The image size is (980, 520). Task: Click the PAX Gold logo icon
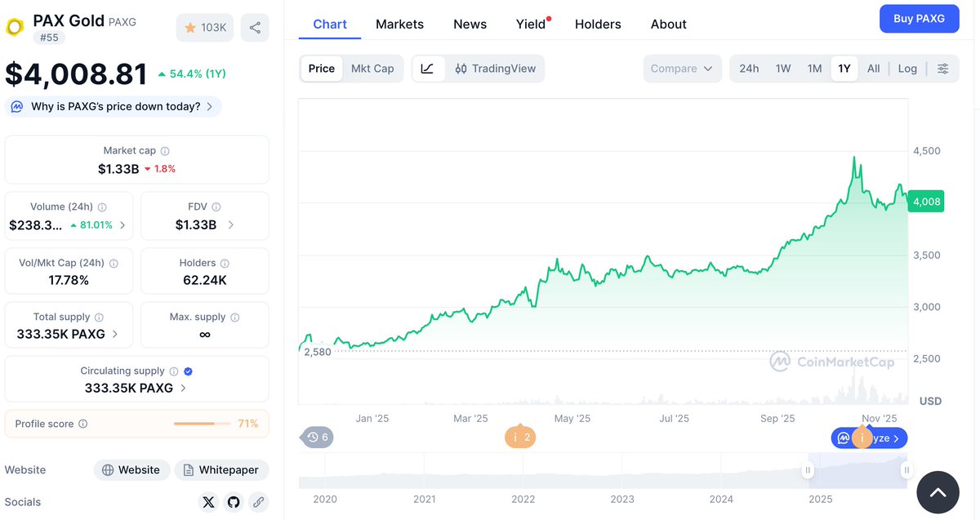pyautogui.click(x=13, y=27)
